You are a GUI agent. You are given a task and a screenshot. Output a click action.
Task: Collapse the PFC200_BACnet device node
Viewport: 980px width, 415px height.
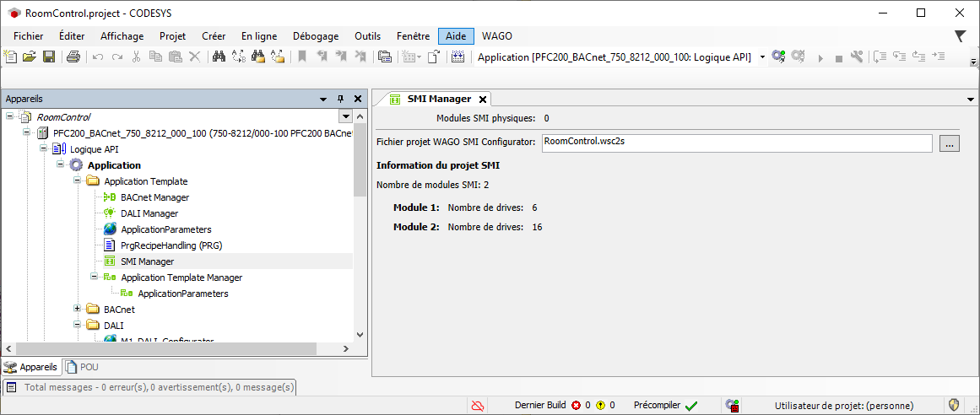tap(27, 132)
